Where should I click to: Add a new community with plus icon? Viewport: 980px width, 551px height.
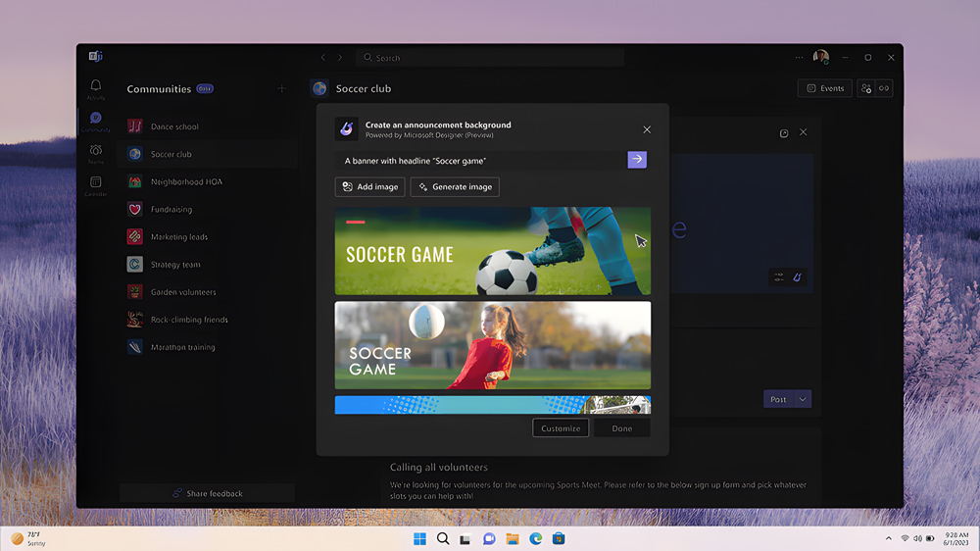(282, 89)
